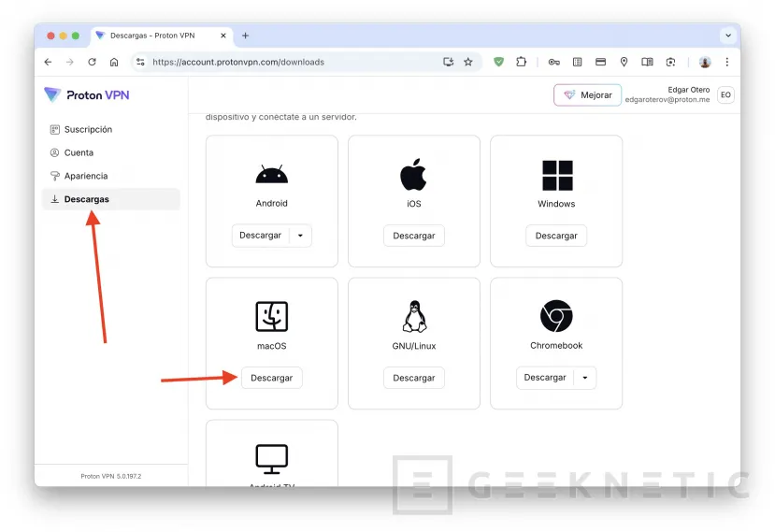The width and height of the screenshot is (775, 532).
Task: Click the iOS label text
Action: pos(414,204)
